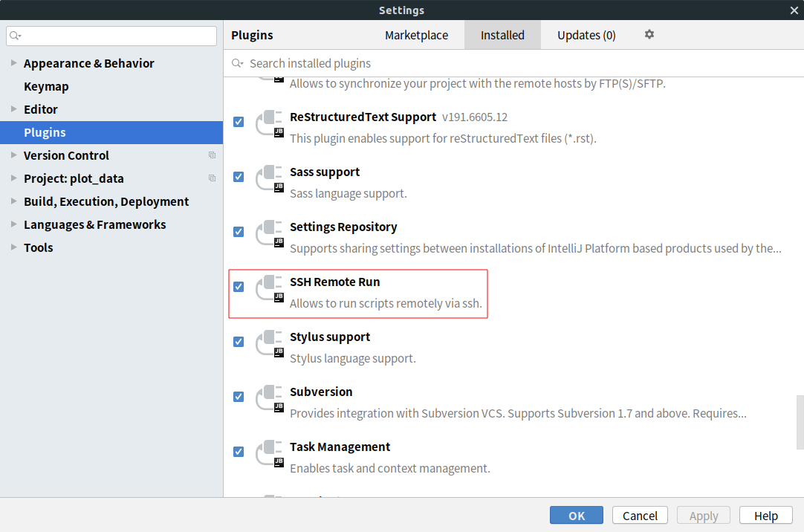Screen dimensions: 804x532
Task: Expand Build, Execution, Deployment arrow
Action: tap(14, 201)
